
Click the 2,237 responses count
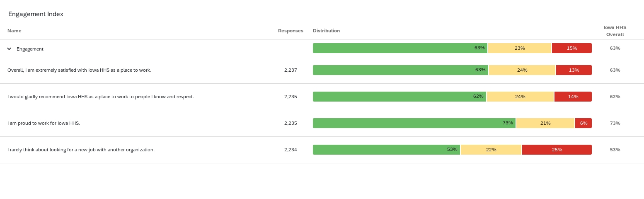pyautogui.click(x=291, y=70)
